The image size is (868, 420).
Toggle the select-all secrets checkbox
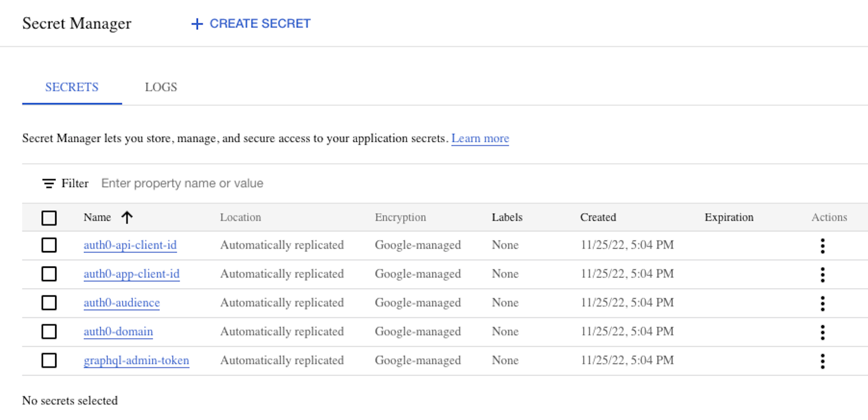(49, 218)
